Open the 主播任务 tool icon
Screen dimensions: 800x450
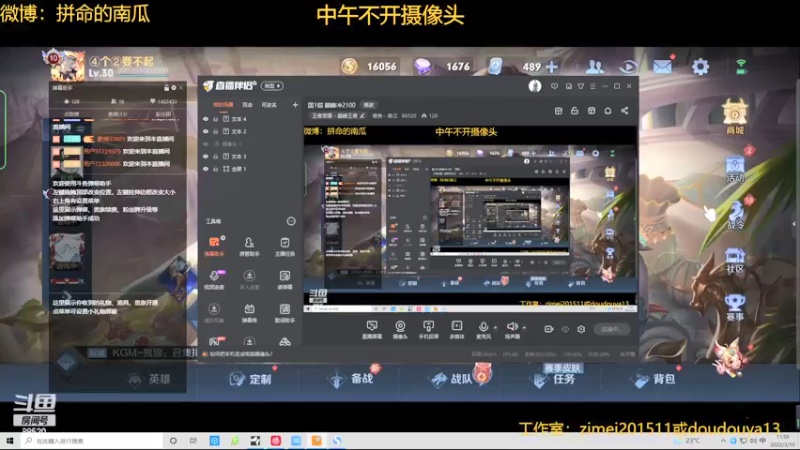point(285,246)
